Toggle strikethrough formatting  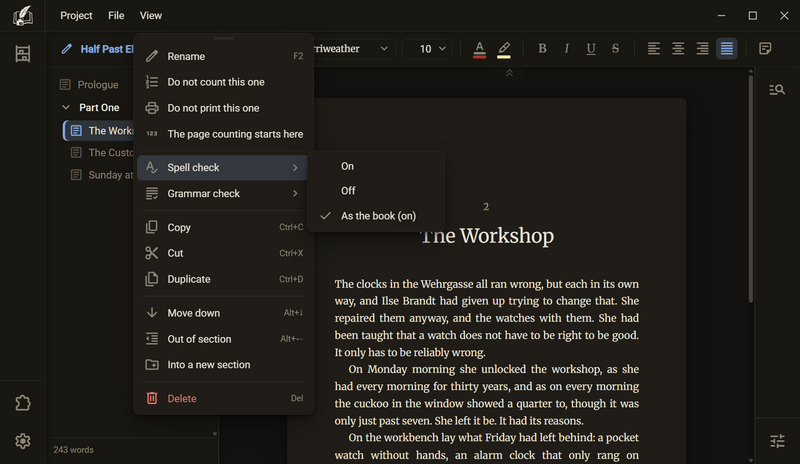pyautogui.click(x=615, y=48)
